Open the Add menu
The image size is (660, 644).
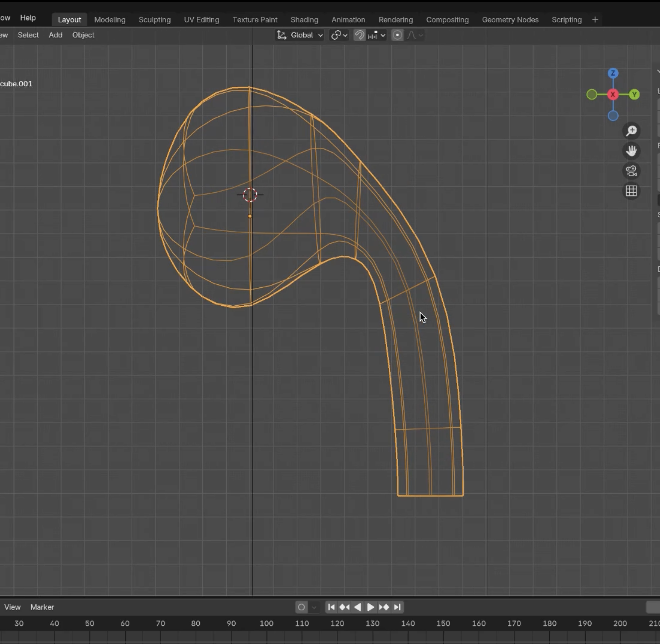(x=55, y=35)
